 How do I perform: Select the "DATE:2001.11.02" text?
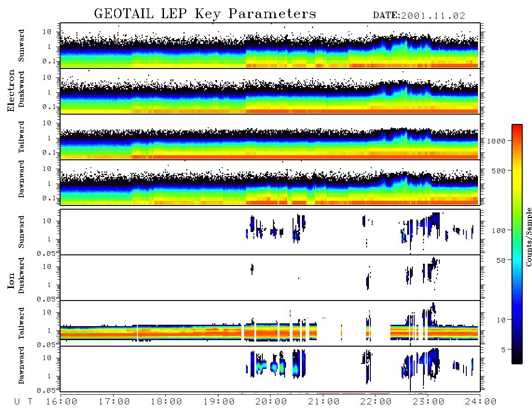(x=419, y=15)
